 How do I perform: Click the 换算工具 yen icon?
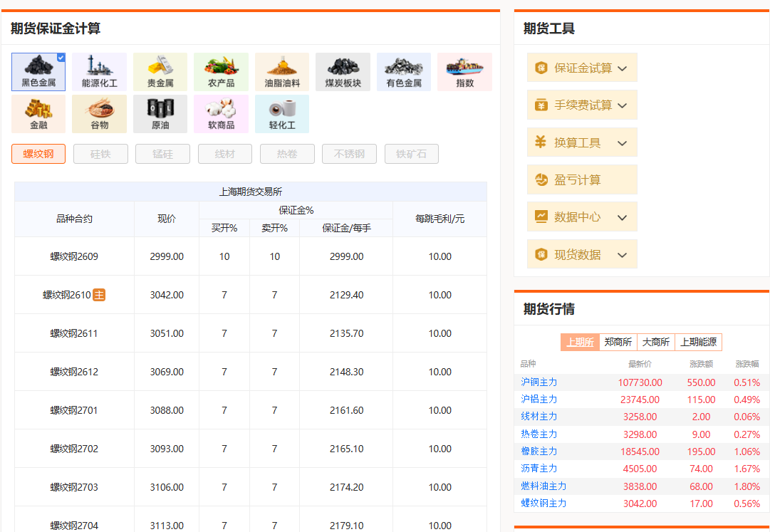tap(541, 142)
